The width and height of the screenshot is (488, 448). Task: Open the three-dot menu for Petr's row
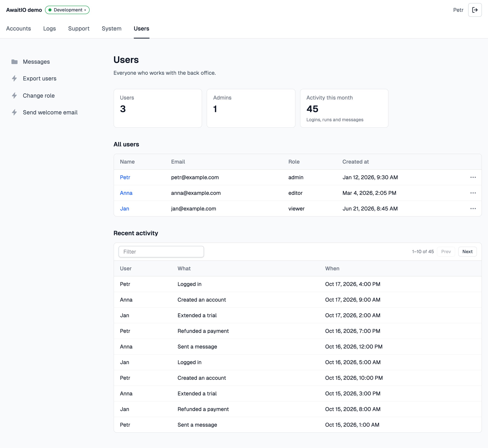click(473, 177)
